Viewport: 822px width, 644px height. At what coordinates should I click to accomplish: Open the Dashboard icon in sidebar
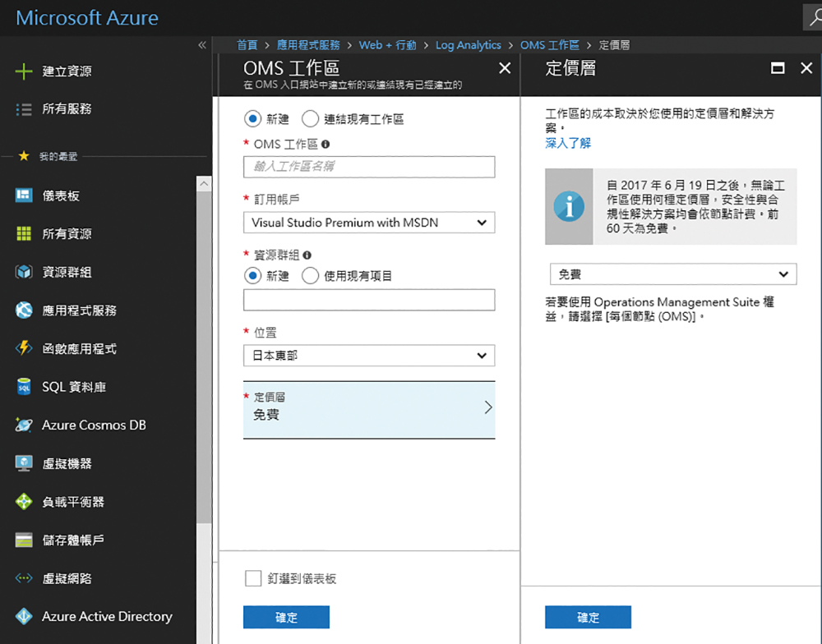pos(24,195)
